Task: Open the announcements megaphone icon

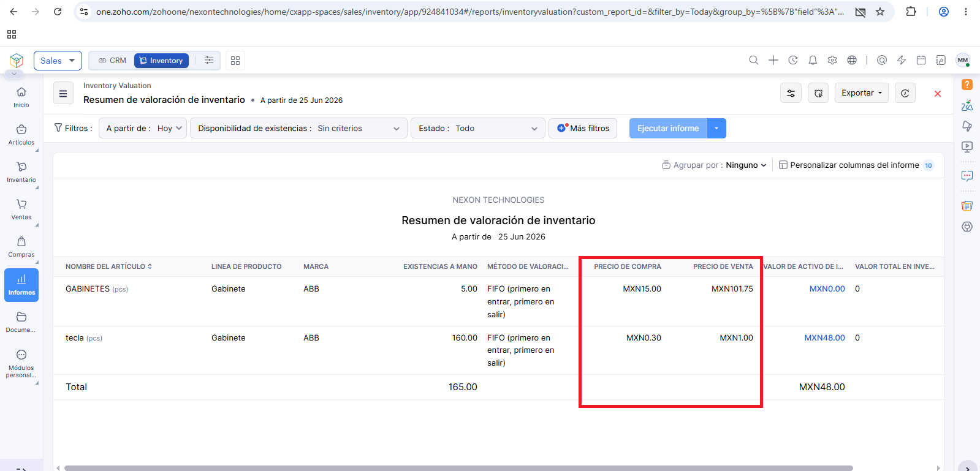Action: [967, 126]
